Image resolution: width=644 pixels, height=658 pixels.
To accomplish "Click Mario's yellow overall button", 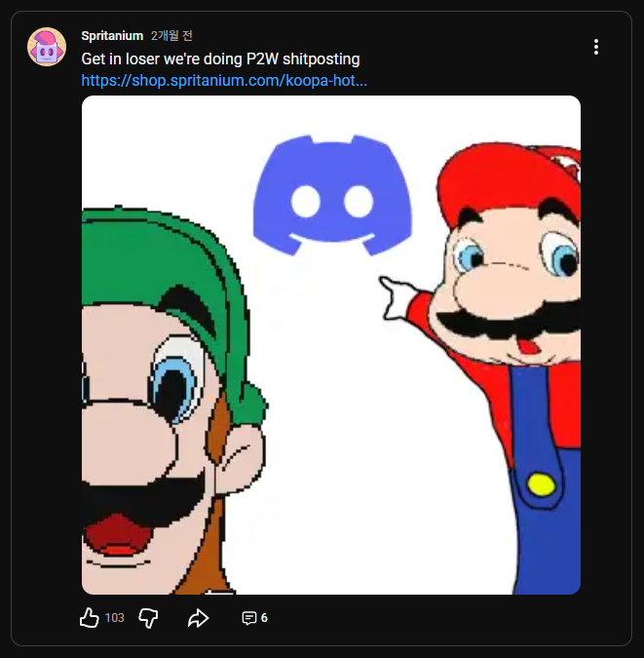I will click(x=539, y=482).
